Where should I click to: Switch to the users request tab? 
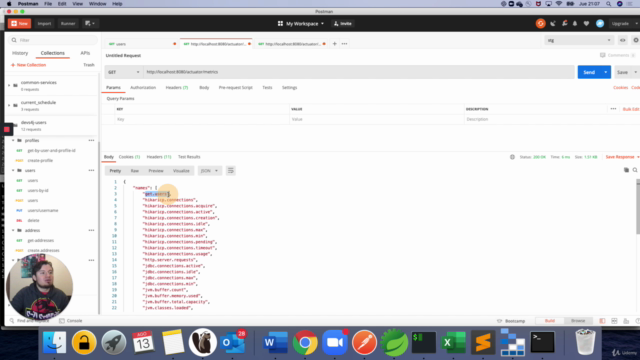point(139,44)
